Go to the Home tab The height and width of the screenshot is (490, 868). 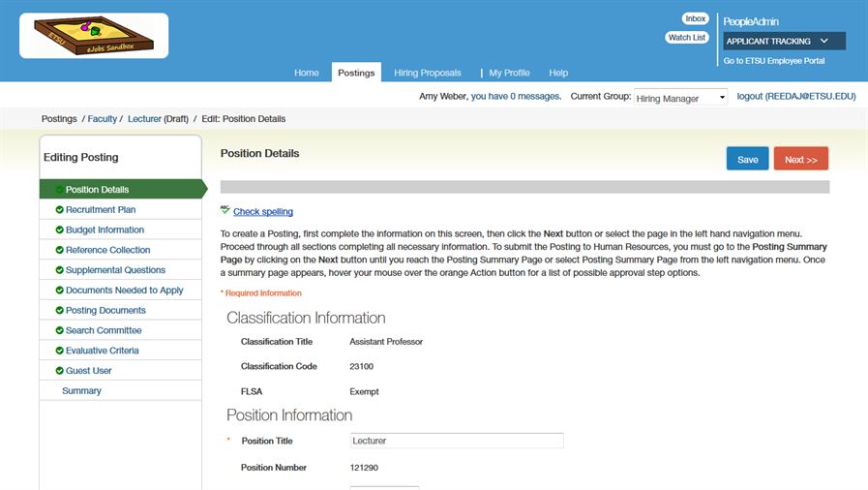[x=306, y=73]
